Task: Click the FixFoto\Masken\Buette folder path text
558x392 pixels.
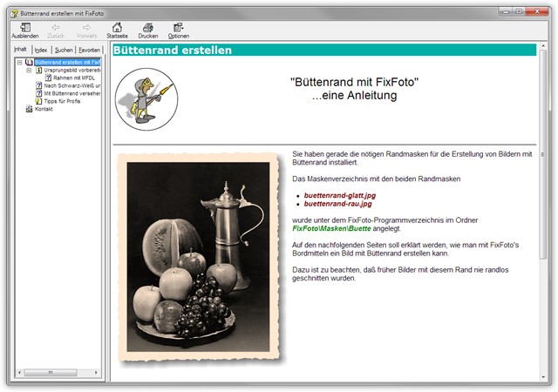Action: [x=331, y=228]
